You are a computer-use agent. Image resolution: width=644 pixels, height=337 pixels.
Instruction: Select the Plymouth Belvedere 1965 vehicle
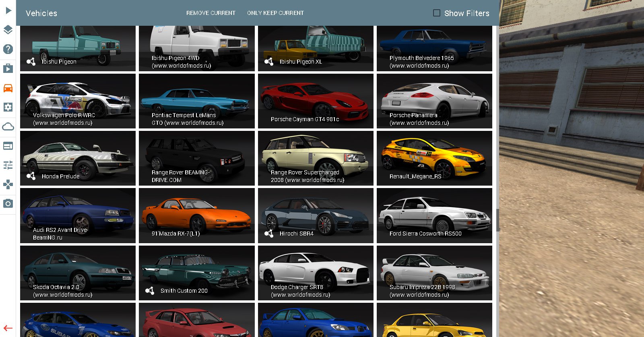coord(434,48)
